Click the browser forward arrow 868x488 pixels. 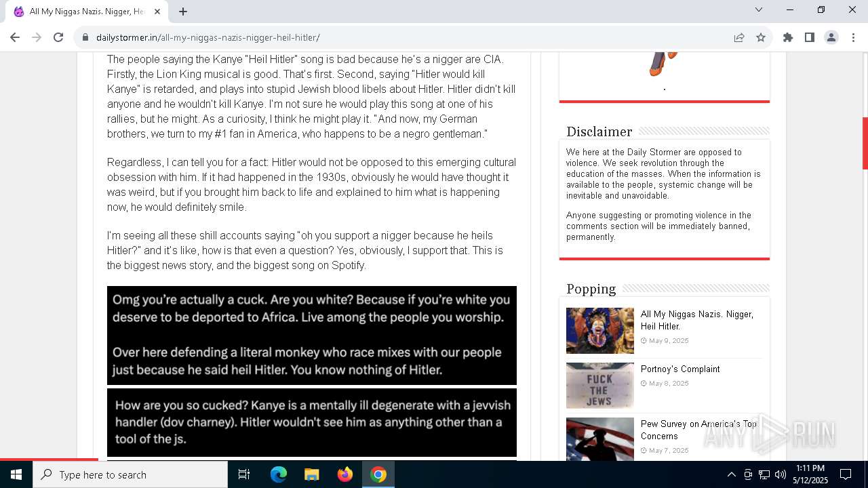(x=37, y=37)
